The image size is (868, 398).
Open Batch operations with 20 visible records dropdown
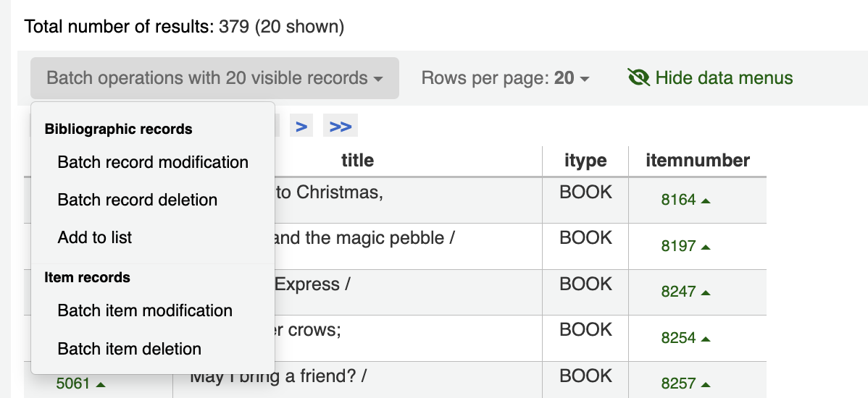[x=214, y=78]
